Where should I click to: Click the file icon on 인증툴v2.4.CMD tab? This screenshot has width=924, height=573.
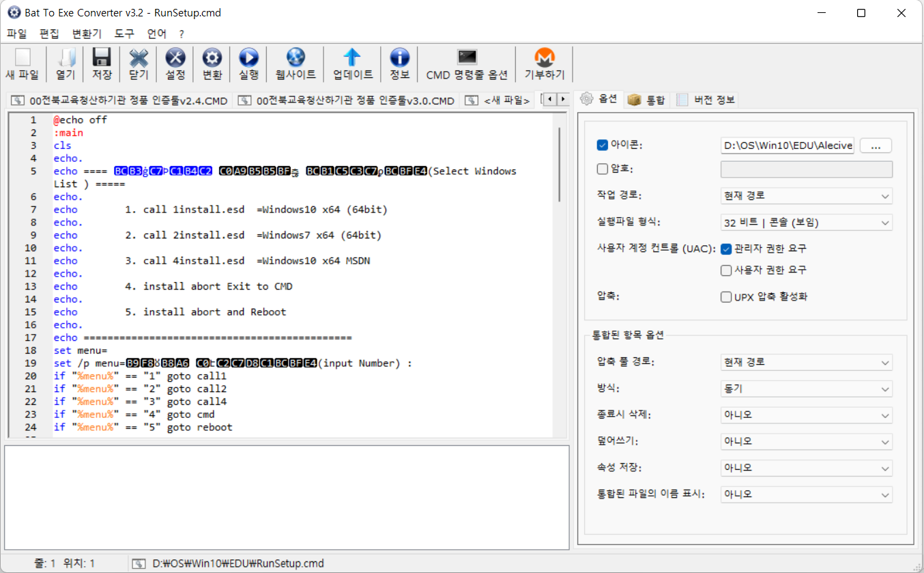18,100
